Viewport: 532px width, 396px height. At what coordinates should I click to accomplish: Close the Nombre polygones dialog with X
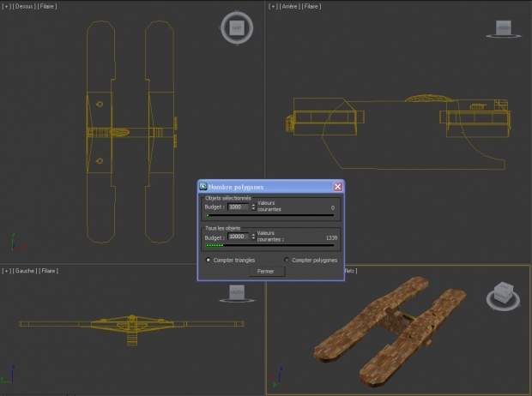tap(337, 186)
